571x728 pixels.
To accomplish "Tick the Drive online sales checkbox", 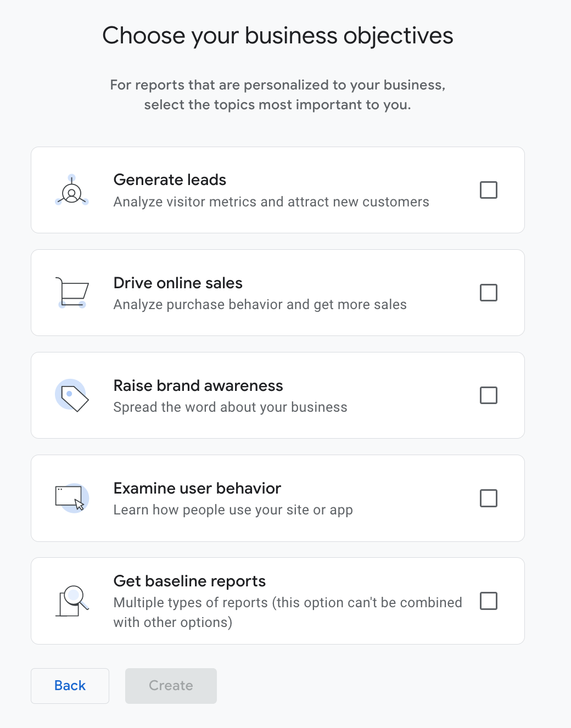I will click(x=489, y=293).
